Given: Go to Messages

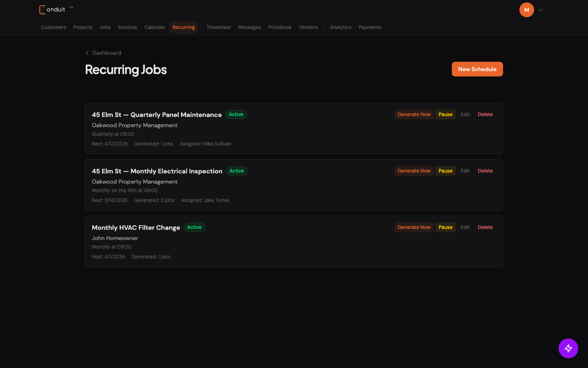Looking at the screenshot, I should pos(249,27).
